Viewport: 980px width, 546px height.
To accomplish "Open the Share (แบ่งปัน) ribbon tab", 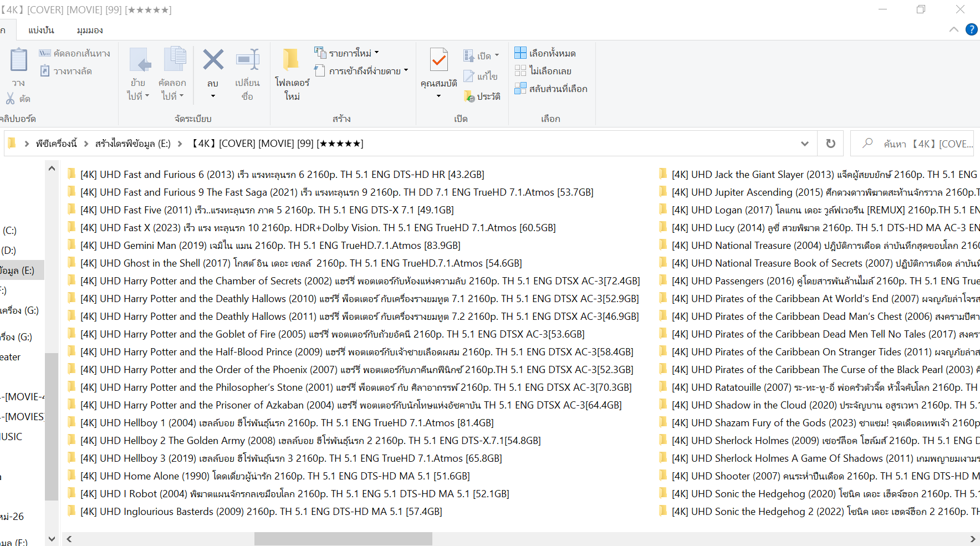I will (41, 30).
